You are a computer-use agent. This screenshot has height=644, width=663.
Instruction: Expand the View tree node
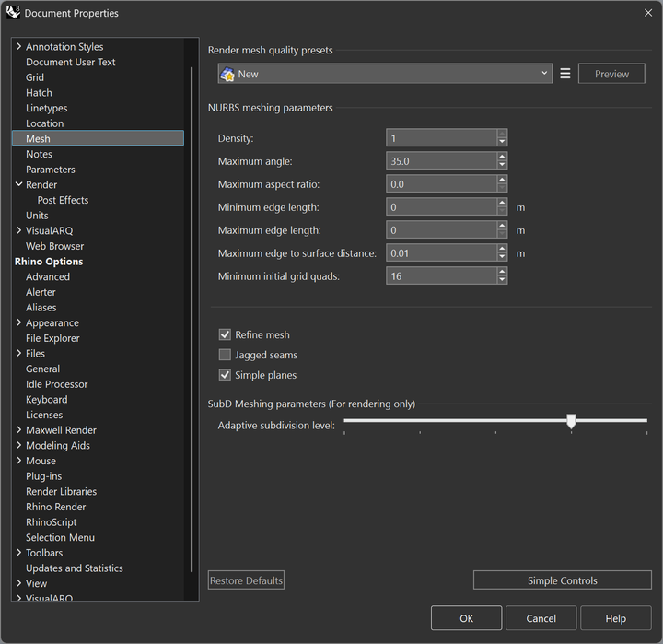pos(19,583)
